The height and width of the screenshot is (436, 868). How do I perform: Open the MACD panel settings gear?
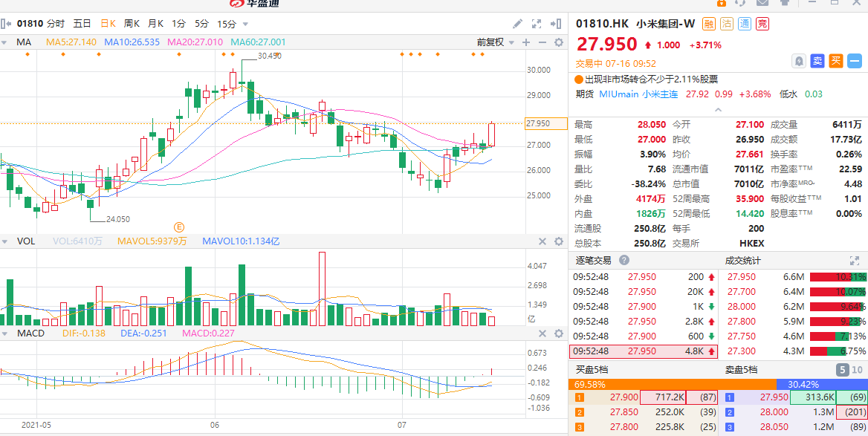coord(559,333)
